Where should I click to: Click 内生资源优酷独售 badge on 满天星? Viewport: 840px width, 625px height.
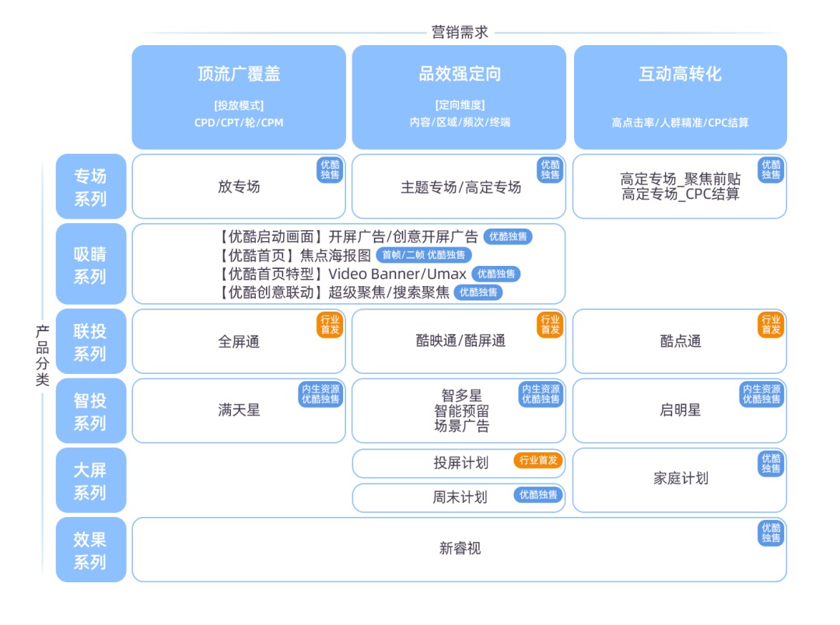(320, 394)
